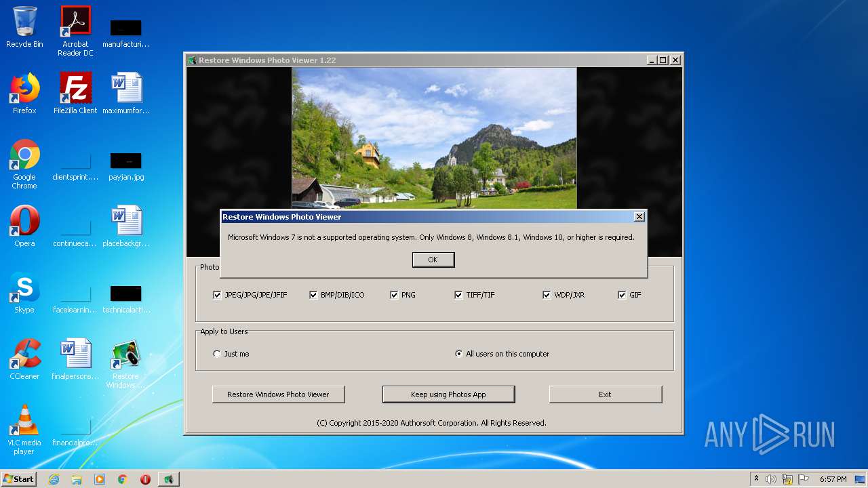Image resolution: width=868 pixels, height=488 pixels.
Task: Open FileZilla Client shortcut
Action: tap(75, 94)
